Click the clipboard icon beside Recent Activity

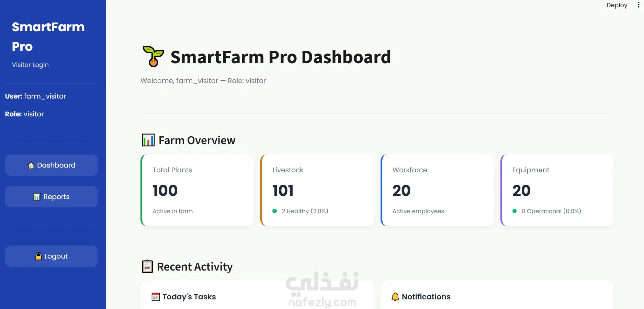(147, 266)
